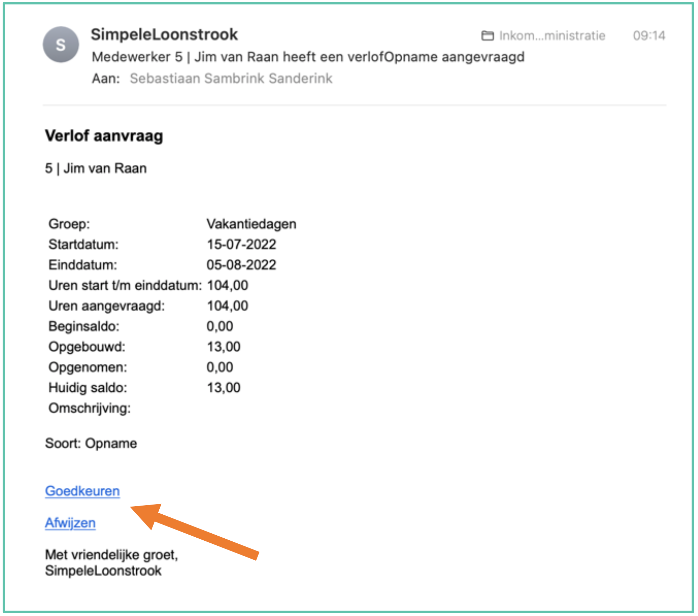
Task: Open the Inkom...ministratie mailbox label
Action: tap(552, 35)
